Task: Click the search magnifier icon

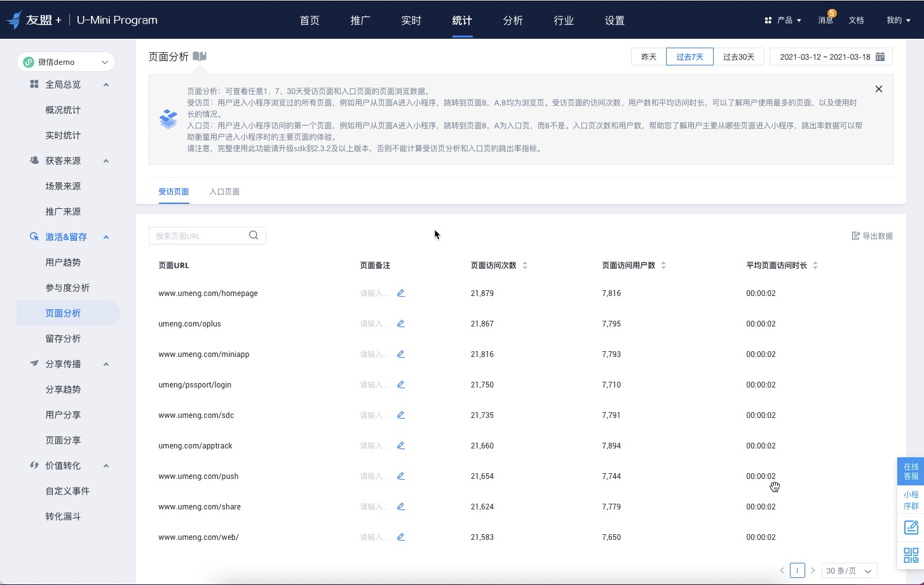Action: 254,235
